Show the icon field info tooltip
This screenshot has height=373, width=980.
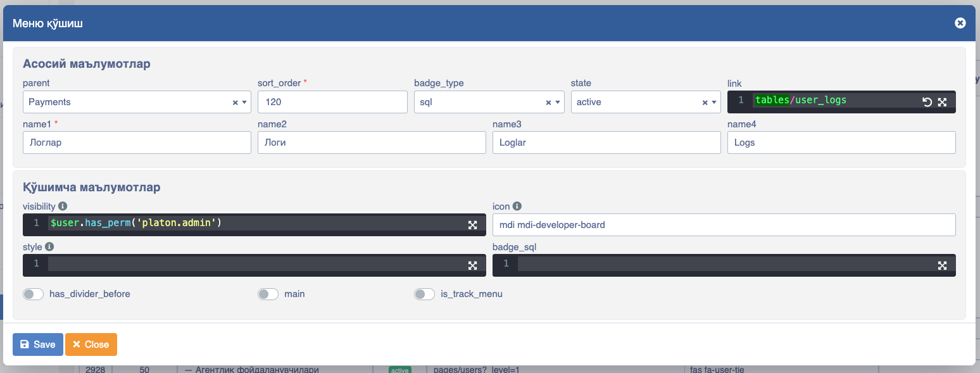(x=517, y=206)
